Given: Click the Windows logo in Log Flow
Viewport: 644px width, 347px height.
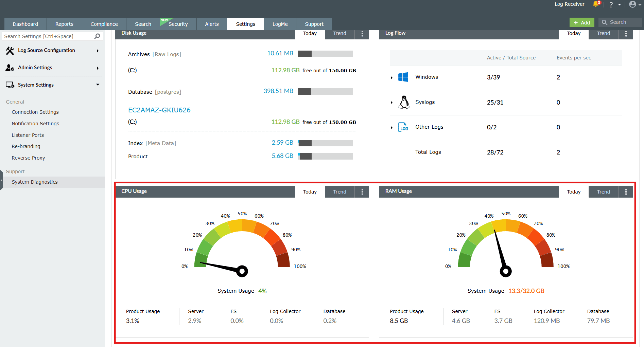Looking at the screenshot, I should [x=403, y=77].
